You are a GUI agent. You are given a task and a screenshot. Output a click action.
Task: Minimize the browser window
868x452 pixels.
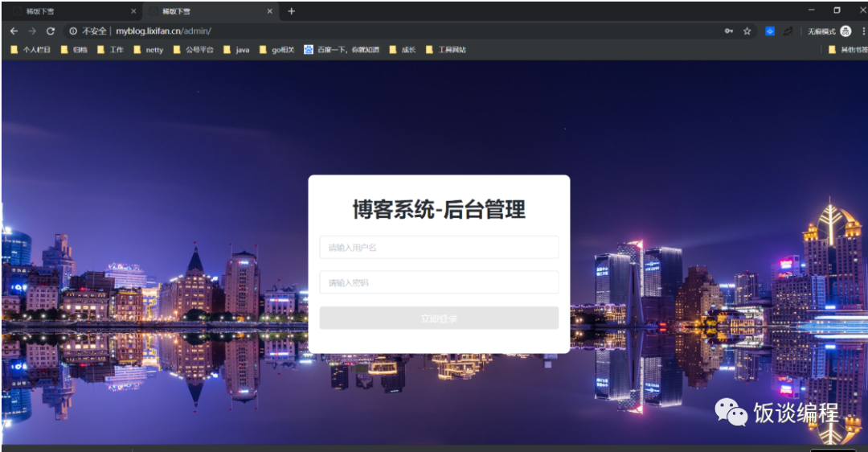coord(812,10)
